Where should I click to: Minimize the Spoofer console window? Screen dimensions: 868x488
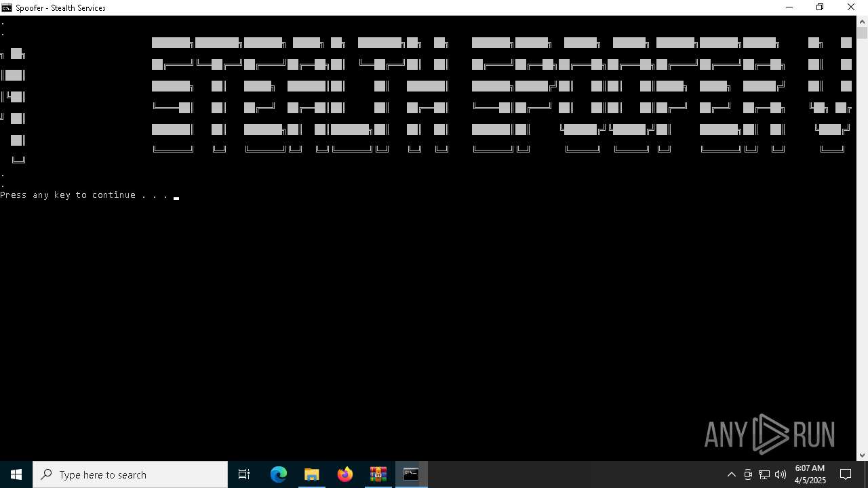[789, 7]
